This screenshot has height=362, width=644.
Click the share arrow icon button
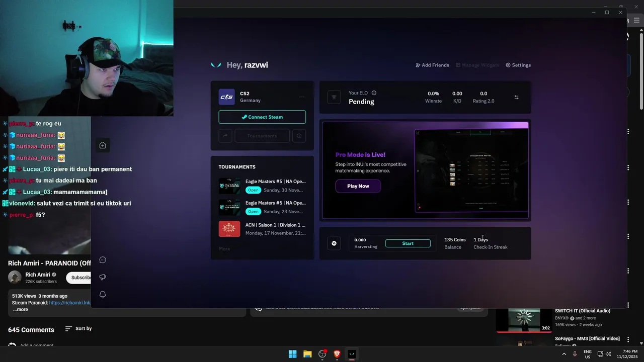click(x=225, y=136)
